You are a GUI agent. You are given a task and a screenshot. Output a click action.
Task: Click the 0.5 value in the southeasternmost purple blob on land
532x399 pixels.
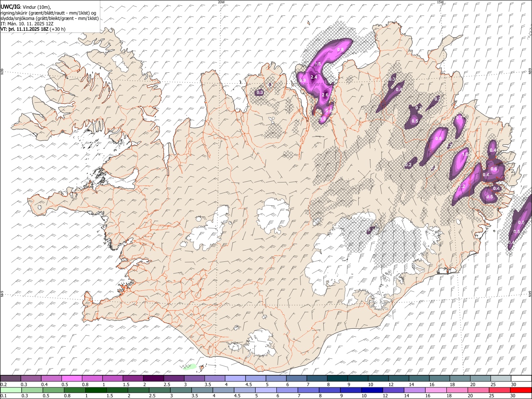[x=490, y=197]
